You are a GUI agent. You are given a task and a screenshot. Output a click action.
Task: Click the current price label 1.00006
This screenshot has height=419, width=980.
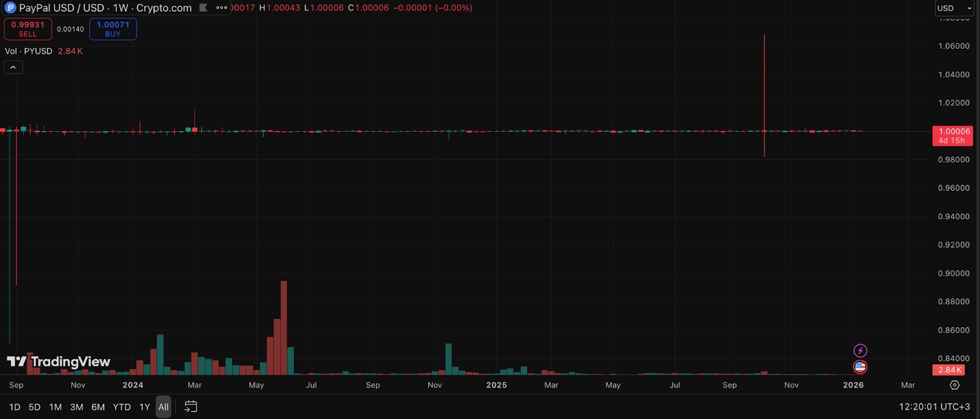tap(952, 136)
